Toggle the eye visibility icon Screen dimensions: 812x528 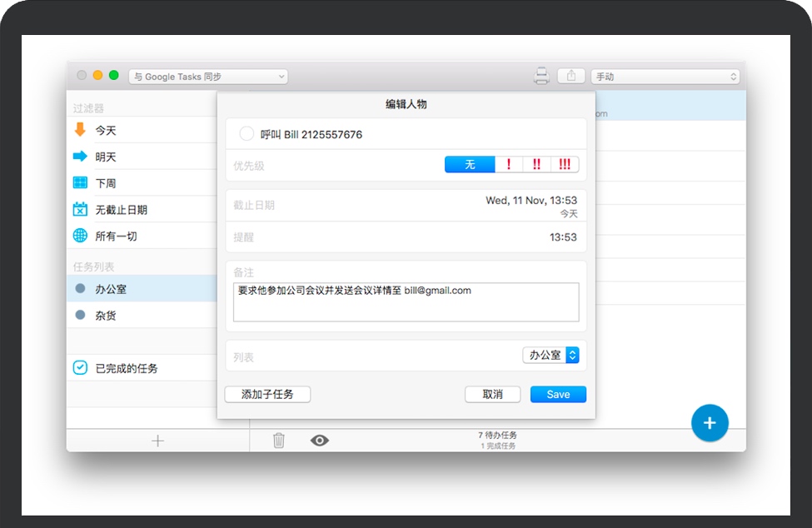(x=319, y=440)
